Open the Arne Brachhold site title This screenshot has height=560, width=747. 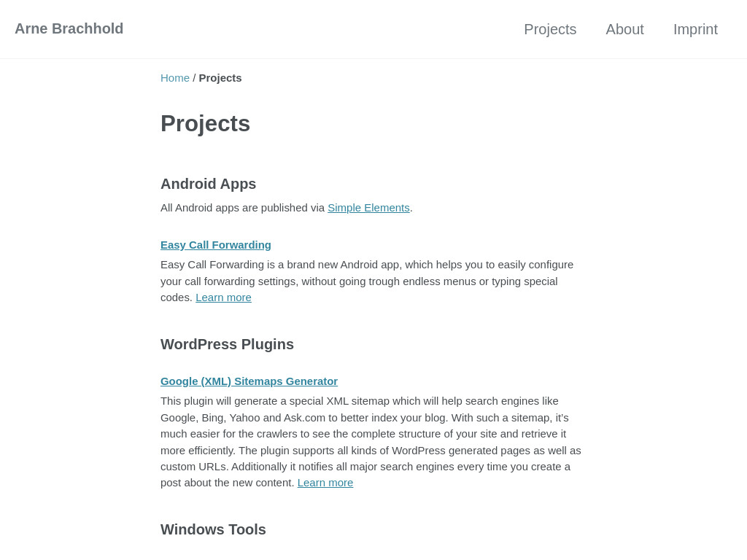coord(69,28)
